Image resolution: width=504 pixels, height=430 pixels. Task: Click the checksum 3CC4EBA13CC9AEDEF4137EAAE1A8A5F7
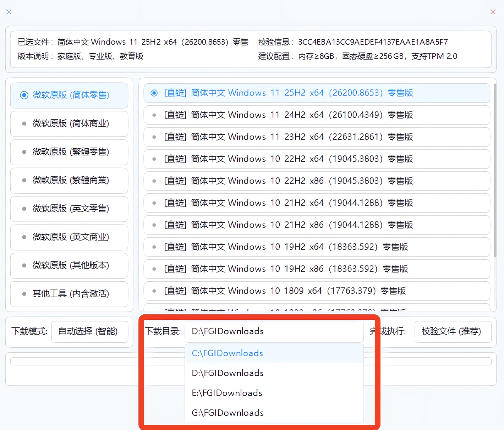(373, 42)
